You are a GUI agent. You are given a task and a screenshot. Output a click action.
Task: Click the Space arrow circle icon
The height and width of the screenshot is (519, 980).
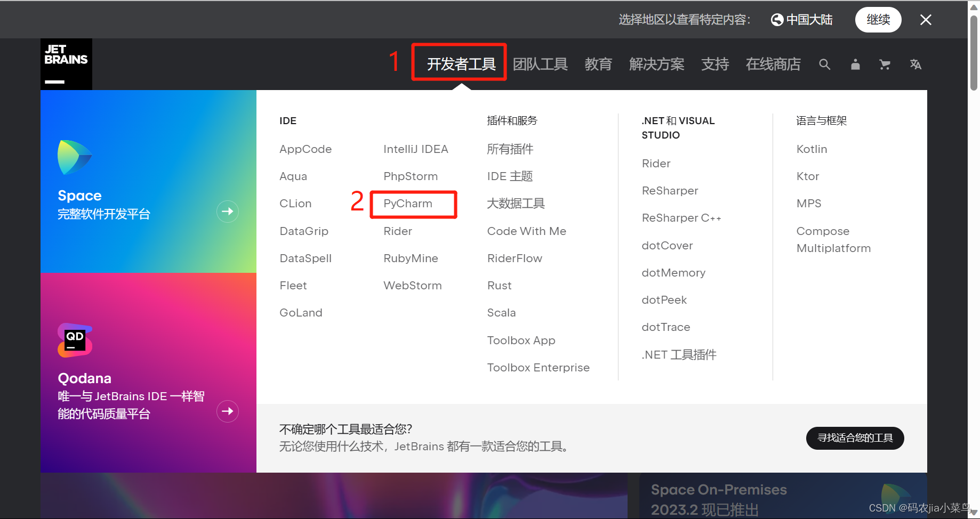(x=228, y=212)
